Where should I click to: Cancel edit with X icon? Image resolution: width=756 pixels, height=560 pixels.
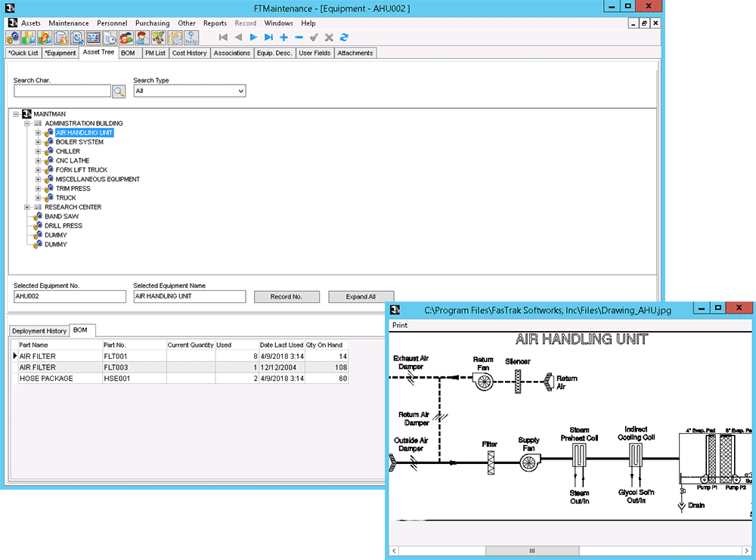tap(329, 38)
